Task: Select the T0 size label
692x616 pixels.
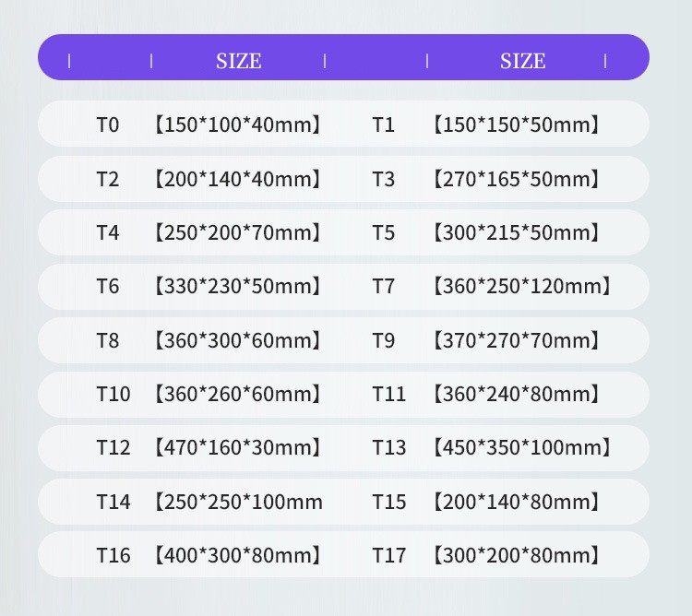Action: (x=108, y=124)
